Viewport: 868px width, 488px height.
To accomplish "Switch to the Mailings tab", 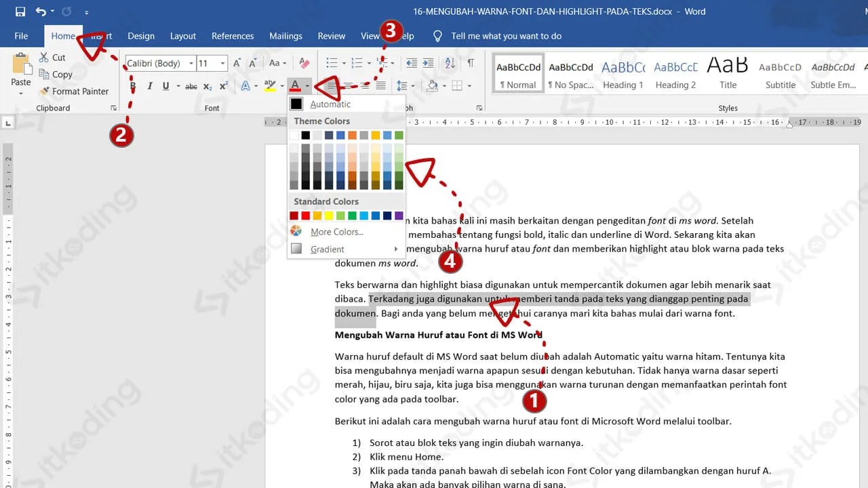I will (x=285, y=36).
